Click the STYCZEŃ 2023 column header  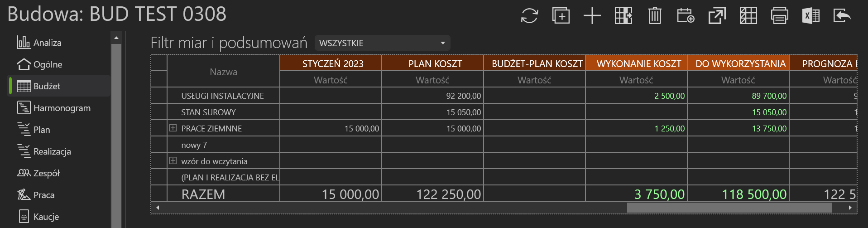coord(332,63)
